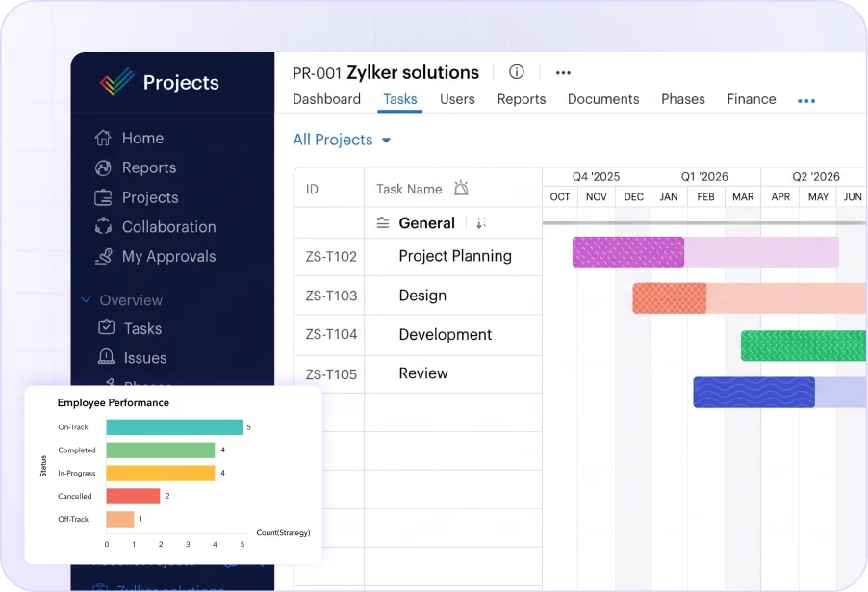Open the Users tab
The image size is (868, 592).
457,99
